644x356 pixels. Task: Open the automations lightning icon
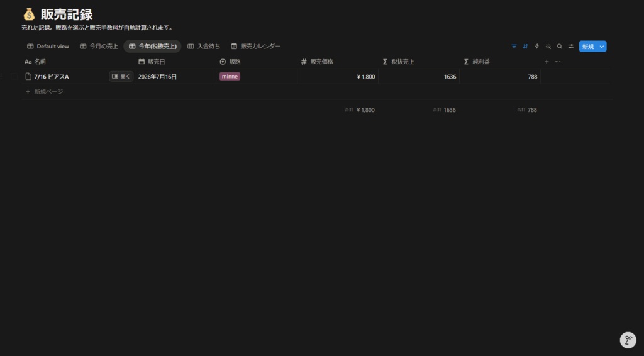click(x=537, y=47)
